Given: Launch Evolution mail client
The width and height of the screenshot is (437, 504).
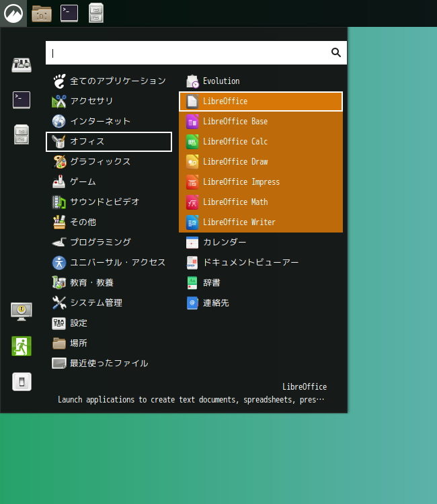Looking at the screenshot, I should [221, 81].
